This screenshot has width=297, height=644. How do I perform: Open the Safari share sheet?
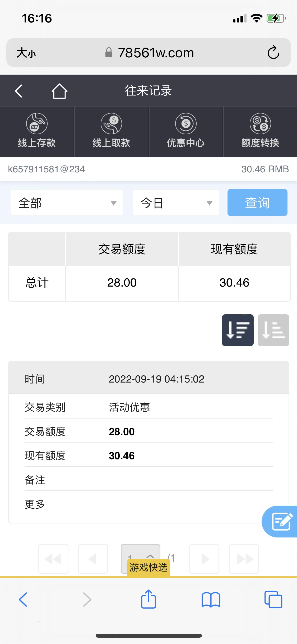(148, 599)
